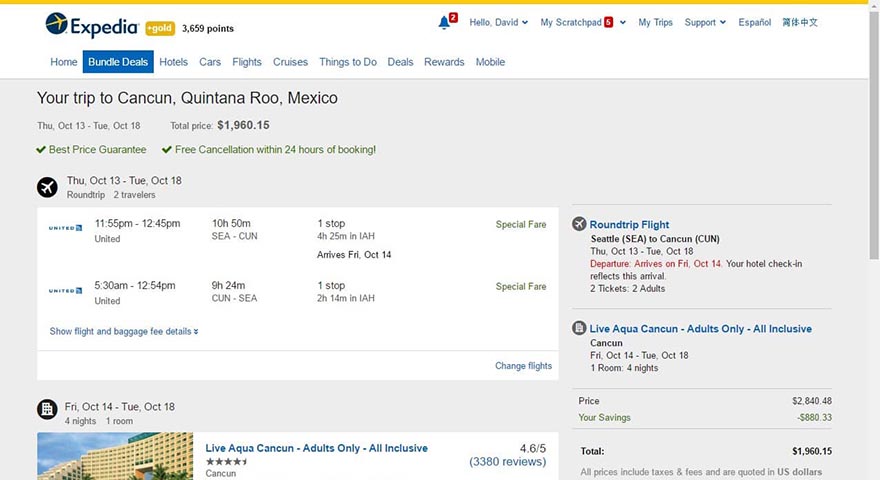This screenshot has width=880, height=480.
Task: Click Special Fare on the 11:55pm flight
Action: coord(521,224)
